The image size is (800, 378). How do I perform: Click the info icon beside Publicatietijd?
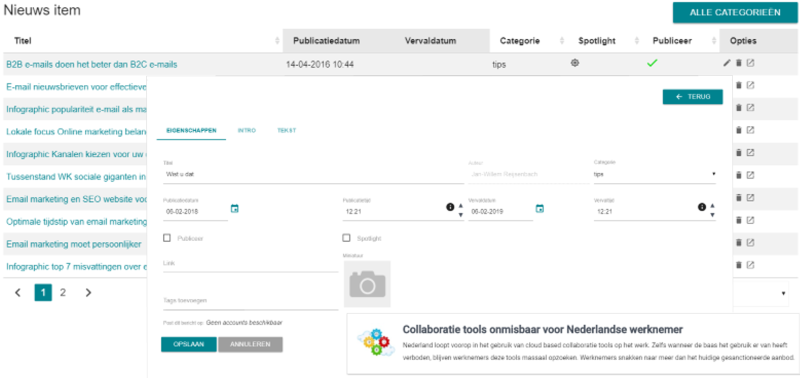coord(450,207)
